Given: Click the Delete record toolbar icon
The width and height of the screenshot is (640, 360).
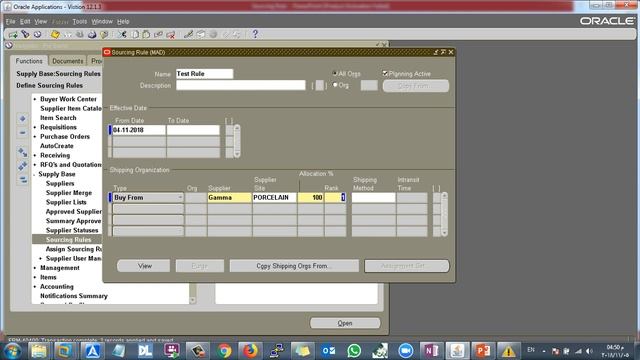Looking at the screenshot, I should coord(171,35).
